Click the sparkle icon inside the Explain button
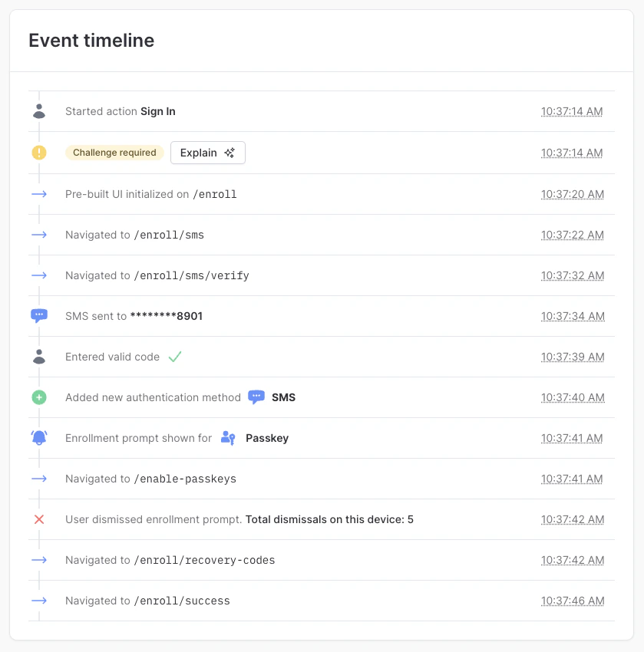Image resolution: width=644 pixels, height=652 pixels. tap(230, 153)
